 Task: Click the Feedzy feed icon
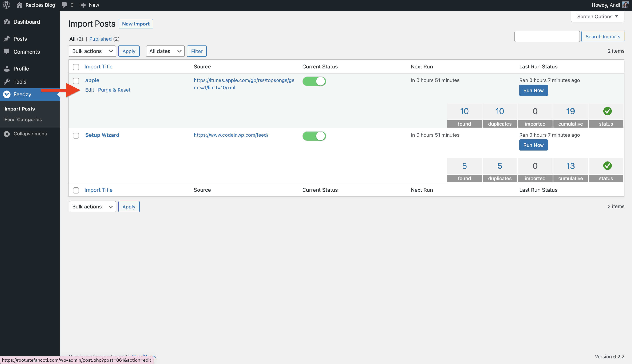pyautogui.click(x=7, y=95)
